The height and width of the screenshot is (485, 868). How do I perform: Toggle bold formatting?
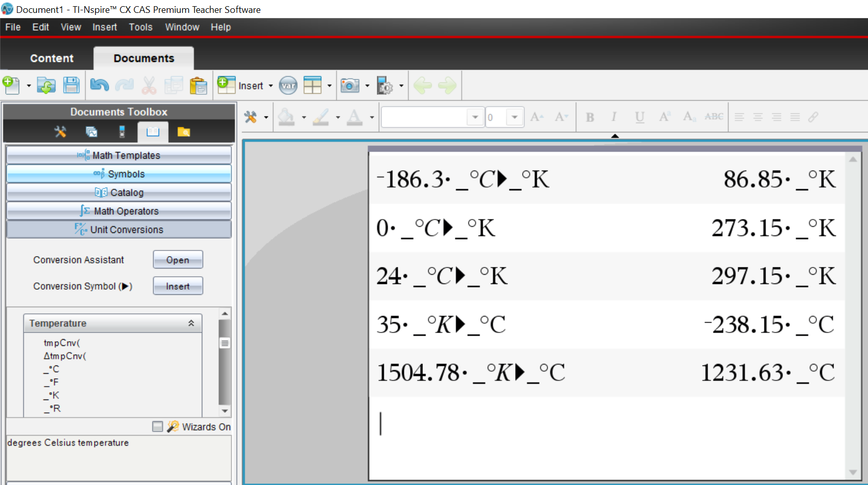tap(590, 117)
